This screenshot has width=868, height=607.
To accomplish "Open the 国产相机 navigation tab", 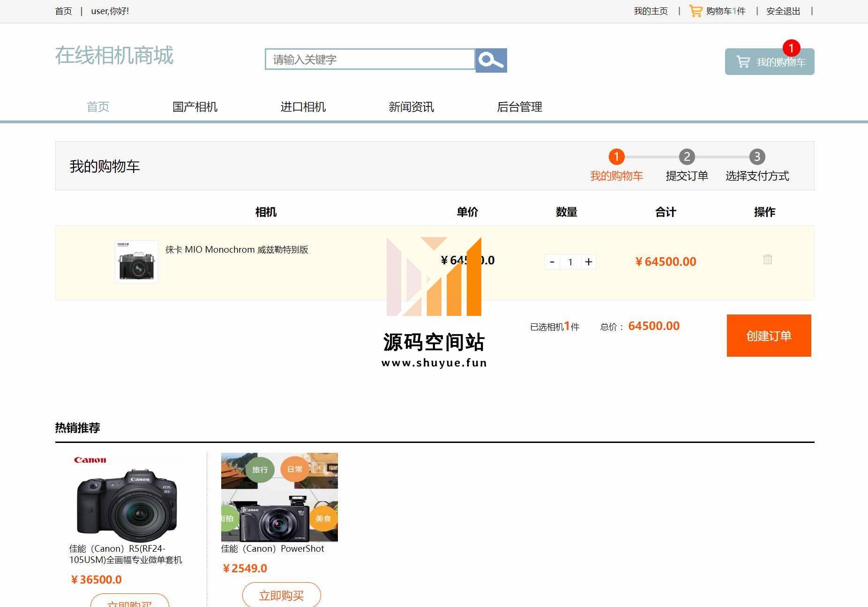I will [195, 107].
